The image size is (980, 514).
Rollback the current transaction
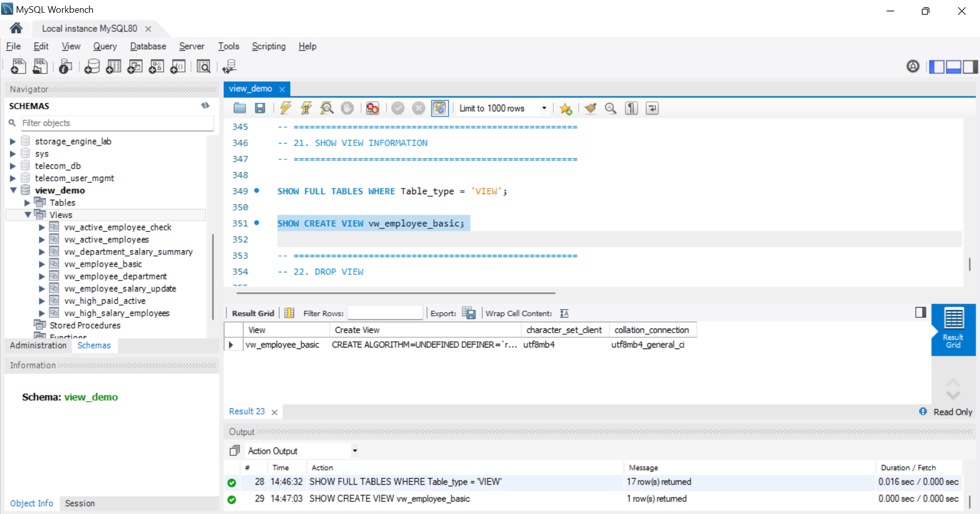pos(418,108)
